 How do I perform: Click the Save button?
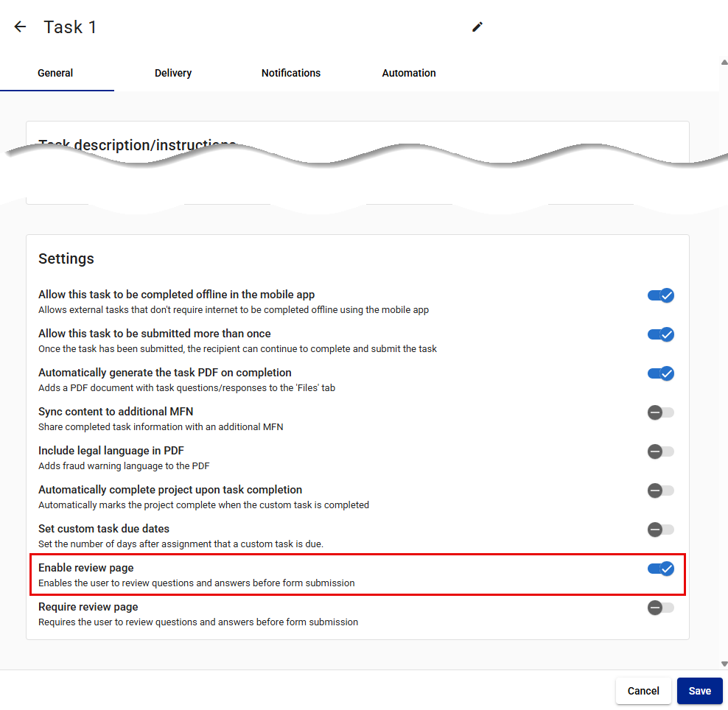coord(700,691)
